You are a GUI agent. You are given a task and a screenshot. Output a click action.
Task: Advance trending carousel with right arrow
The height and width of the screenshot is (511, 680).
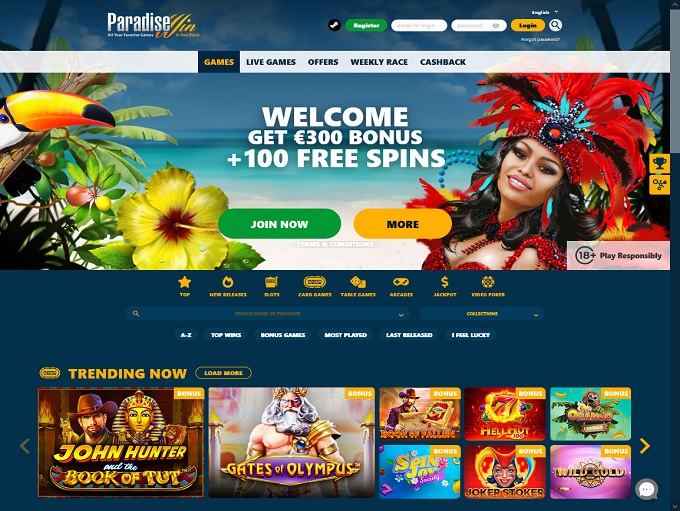click(x=645, y=445)
